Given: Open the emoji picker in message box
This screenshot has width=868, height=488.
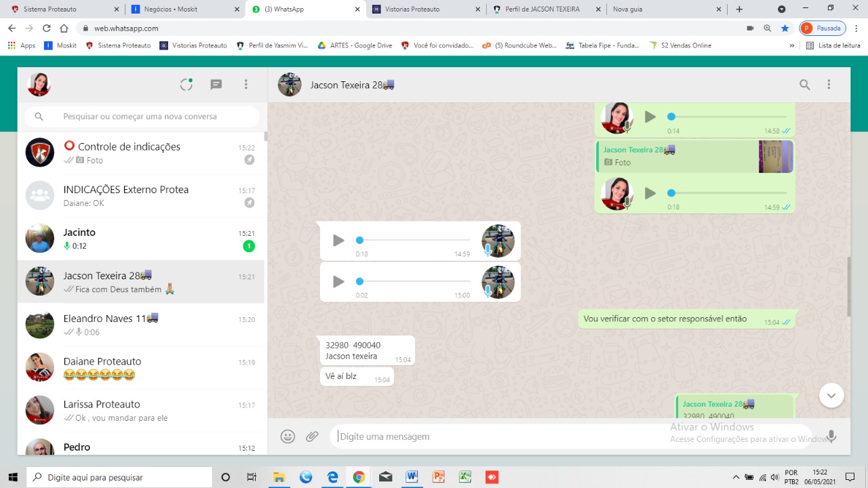Looking at the screenshot, I should pyautogui.click(x=288, y=436).
